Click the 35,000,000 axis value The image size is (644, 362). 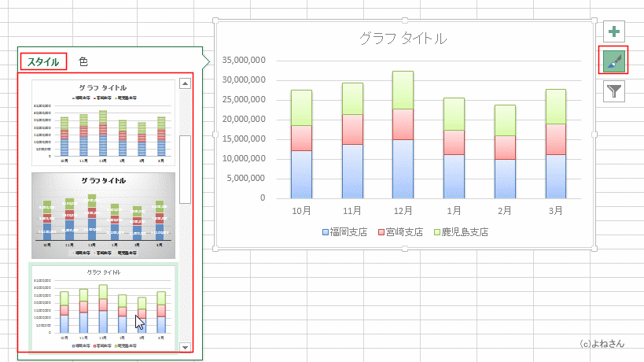point(244,60)
